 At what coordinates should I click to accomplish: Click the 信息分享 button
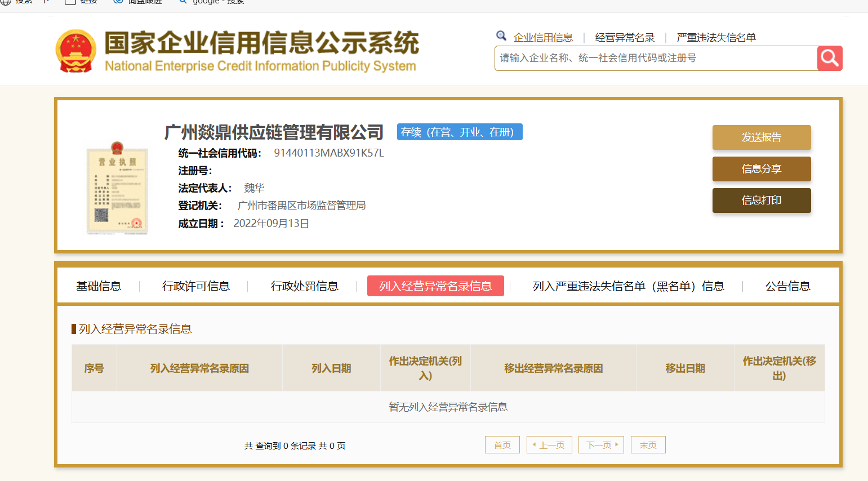point(762,169)
